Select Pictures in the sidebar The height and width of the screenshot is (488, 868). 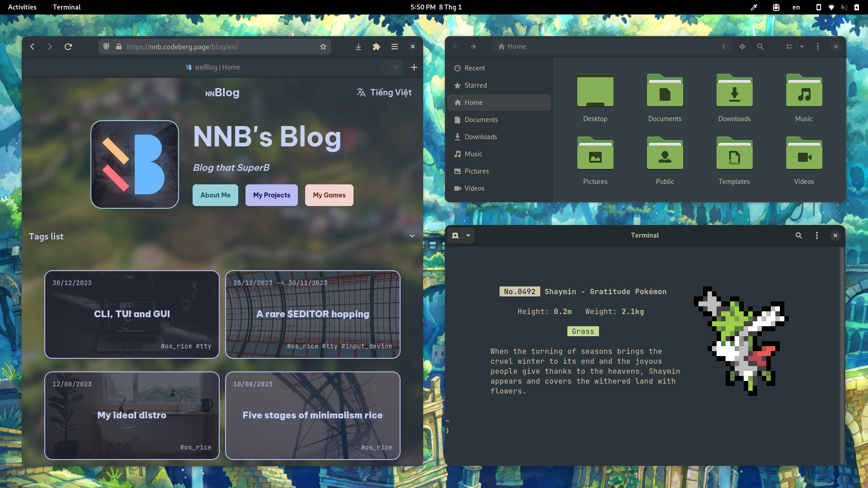[x=499, y=171]
